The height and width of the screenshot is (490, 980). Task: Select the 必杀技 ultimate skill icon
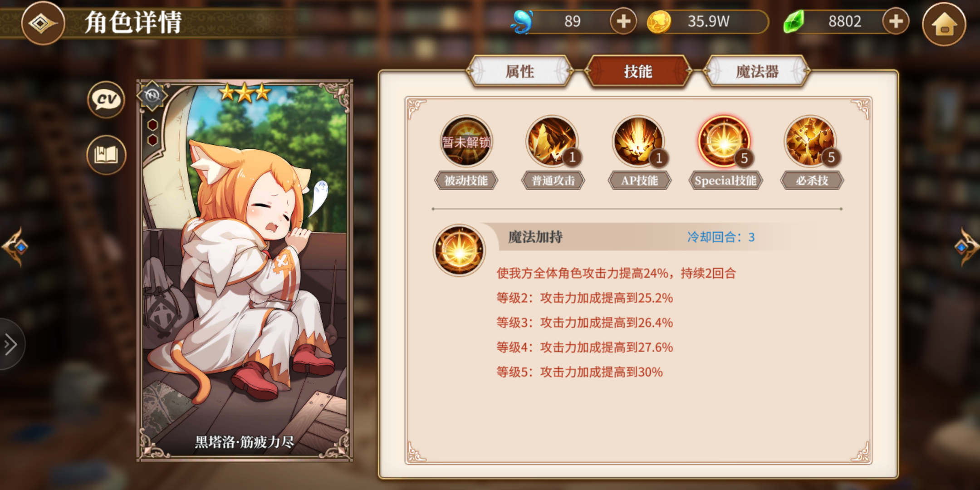[811, 141]
